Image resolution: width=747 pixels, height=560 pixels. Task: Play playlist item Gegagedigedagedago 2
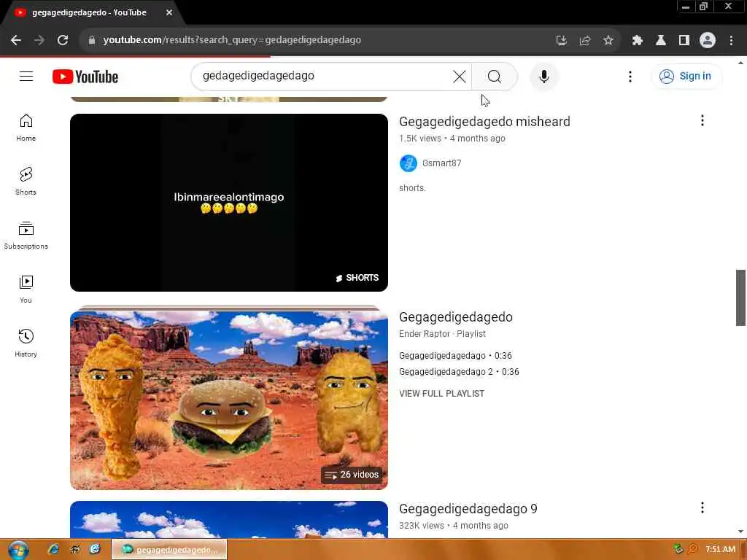459,372
